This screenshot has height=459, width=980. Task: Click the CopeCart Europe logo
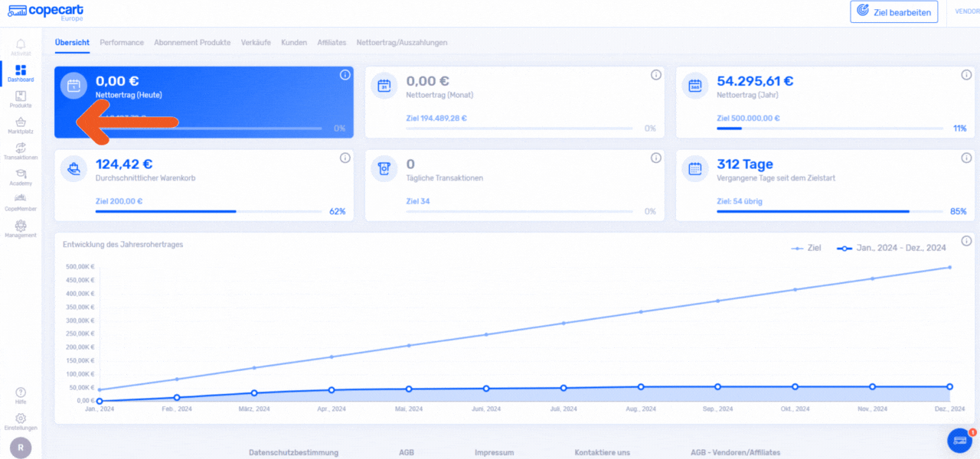pyautogui.click(x=46, y=11)
